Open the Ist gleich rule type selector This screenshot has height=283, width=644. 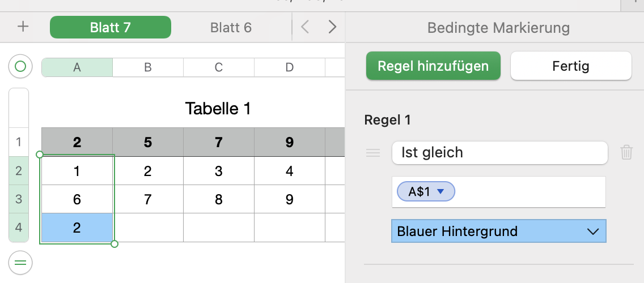point(499,152)
